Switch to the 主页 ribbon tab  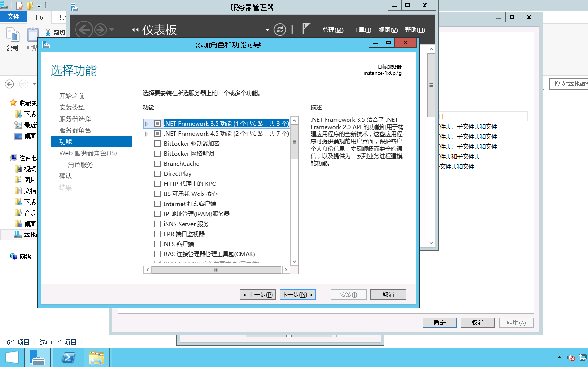point(39,17)
